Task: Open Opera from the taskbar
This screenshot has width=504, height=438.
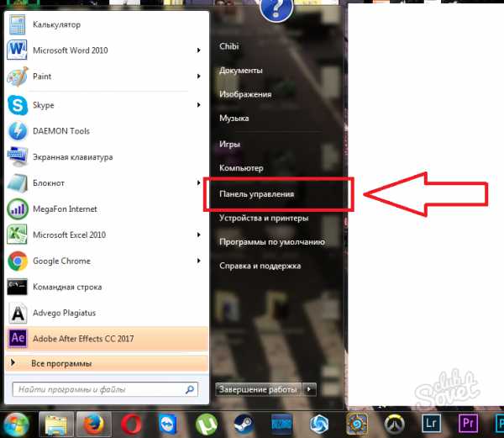Action: [x=131, y=425]
